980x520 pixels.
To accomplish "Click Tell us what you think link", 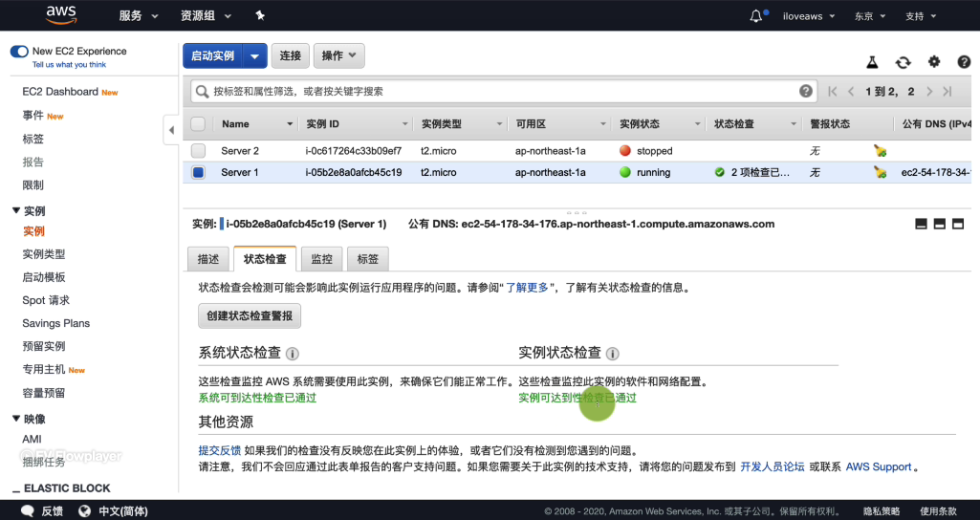I will 69,64.
